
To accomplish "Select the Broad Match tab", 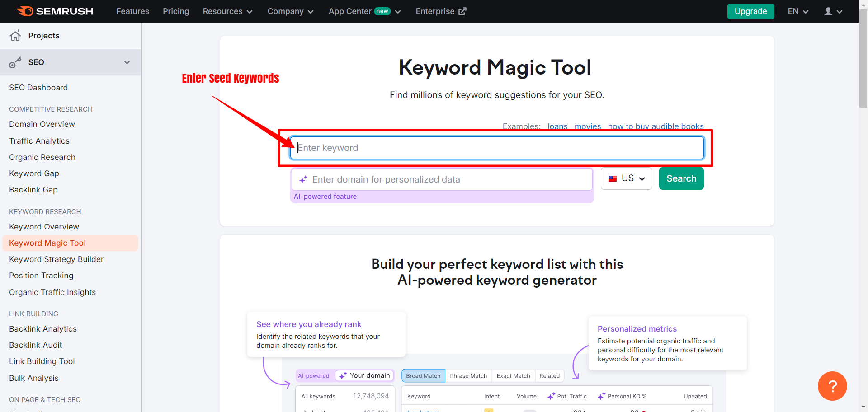I will tap(423, 375).
